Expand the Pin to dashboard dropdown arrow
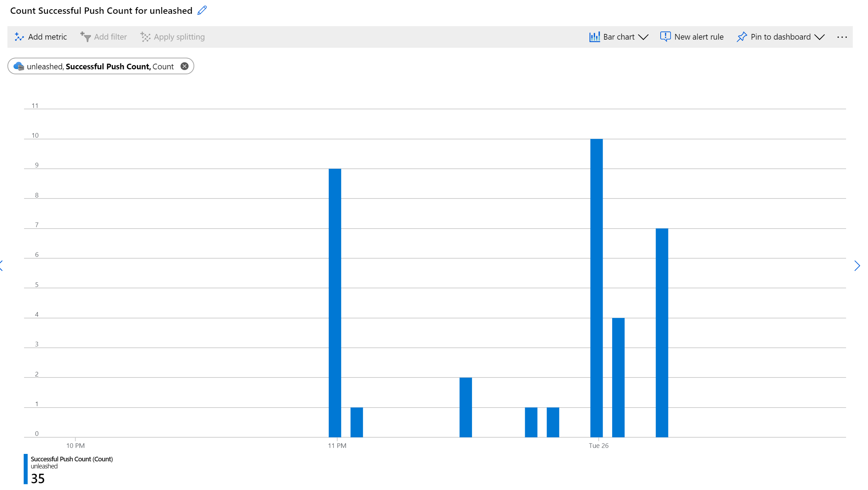The height and width of the screenshot is (490, 868). click(x=820, y=37)
